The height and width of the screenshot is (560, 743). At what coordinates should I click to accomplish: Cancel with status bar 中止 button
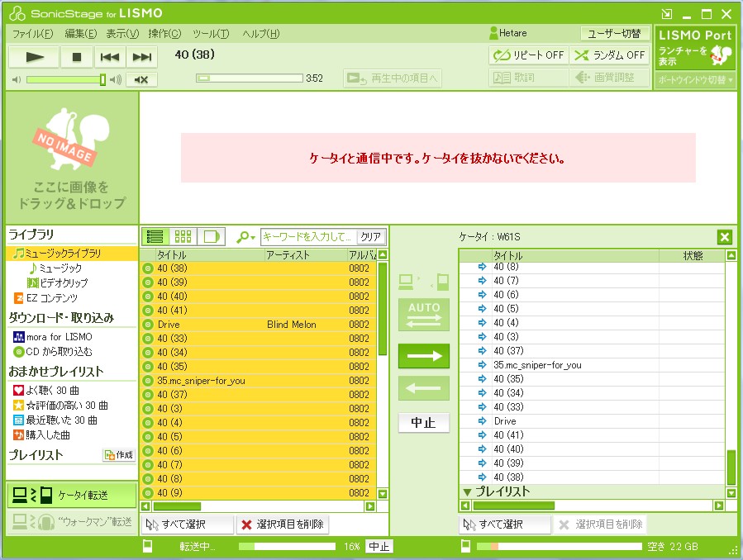[379, 547]
